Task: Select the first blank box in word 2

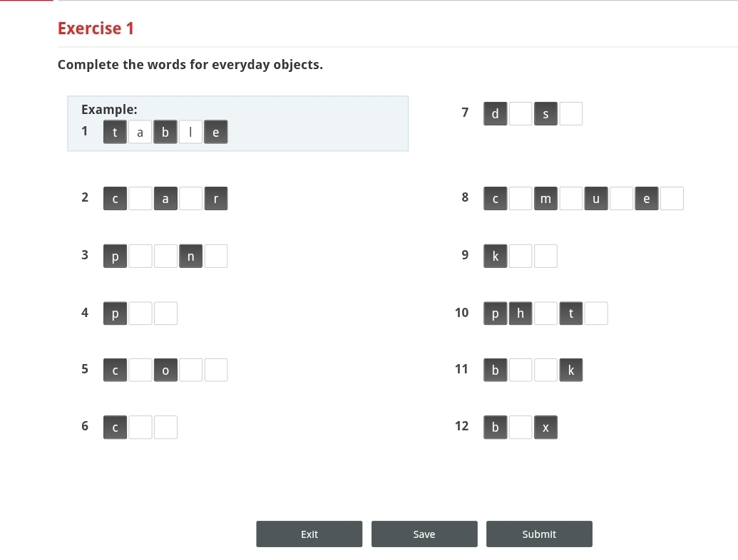Action: (x=140, y=198)
